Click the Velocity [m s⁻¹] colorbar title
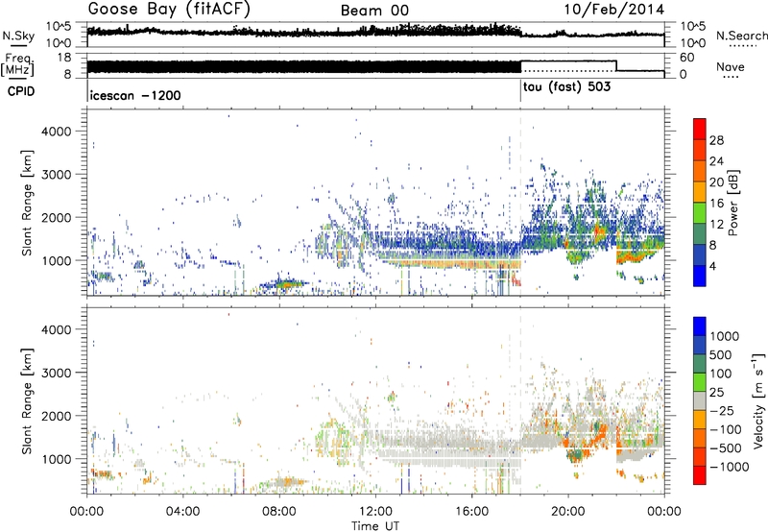Viewport: 768px width, 532px height. click(758, 400)
